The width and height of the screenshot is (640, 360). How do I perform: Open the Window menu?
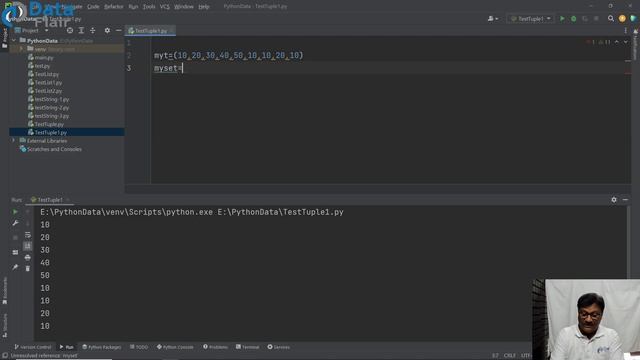(184, 7)
